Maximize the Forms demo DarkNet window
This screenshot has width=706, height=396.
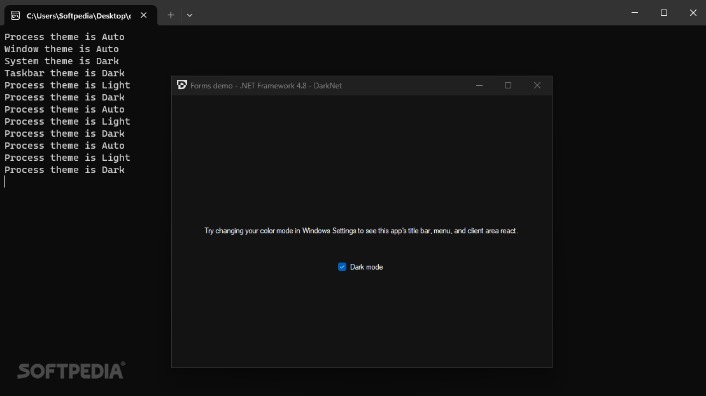tap(508, 85)
